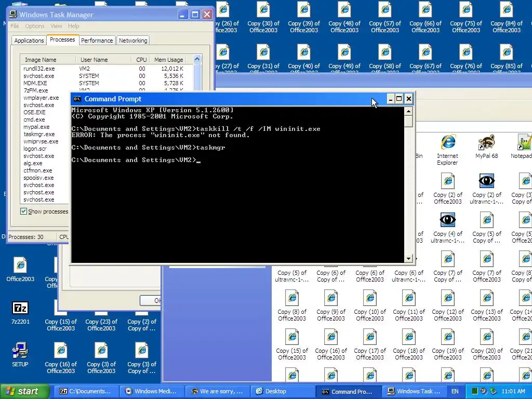Click the Task Manager title bar icon

(13, 14)
